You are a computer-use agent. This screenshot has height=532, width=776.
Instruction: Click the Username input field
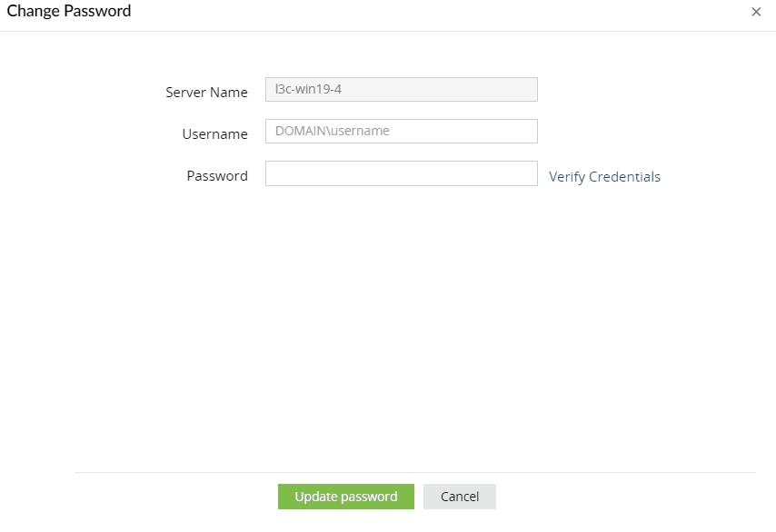tap(401, 131)
